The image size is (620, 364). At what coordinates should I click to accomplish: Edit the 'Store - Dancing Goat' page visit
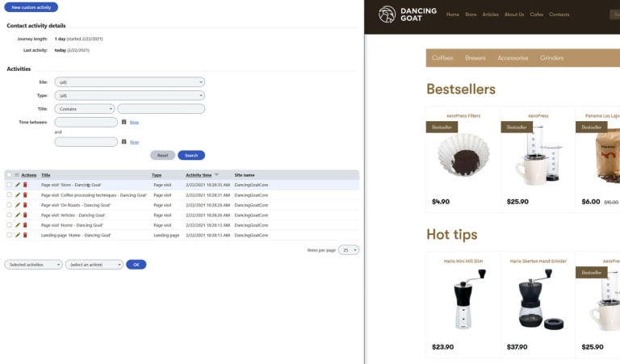tap(18, 185)
